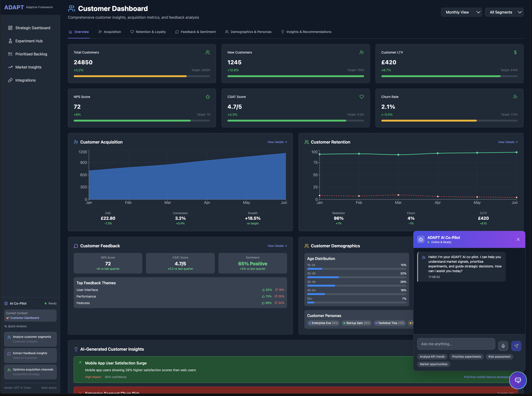The image size is (532, 396).
Task: Click the send message paper plane icon
Action: pos(516,346)
